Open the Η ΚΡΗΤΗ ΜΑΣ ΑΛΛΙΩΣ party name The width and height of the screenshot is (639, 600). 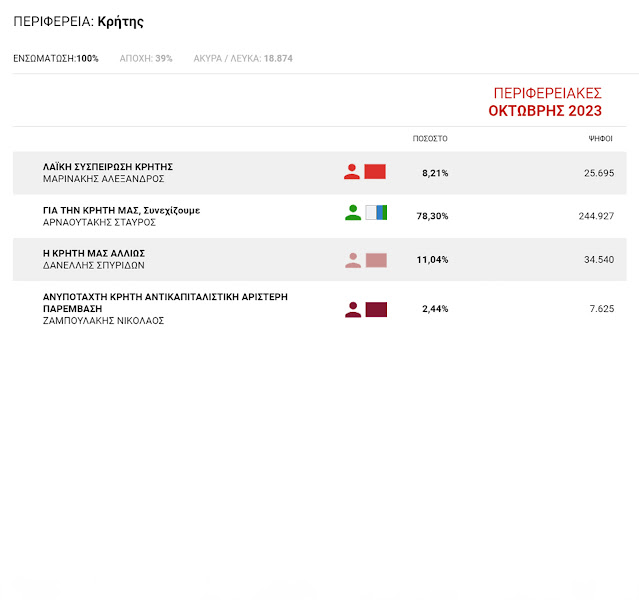click(x=94, y=253)
